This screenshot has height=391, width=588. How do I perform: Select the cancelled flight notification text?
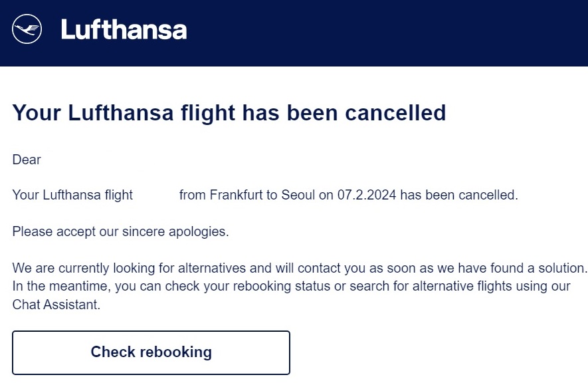pos(266,195)
